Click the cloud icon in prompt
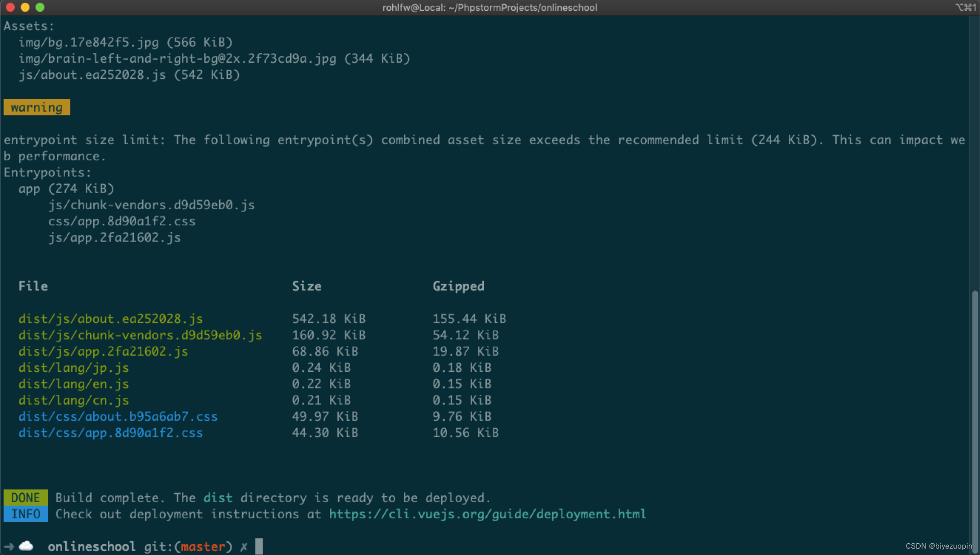The image size is (980, 555). 26,546
